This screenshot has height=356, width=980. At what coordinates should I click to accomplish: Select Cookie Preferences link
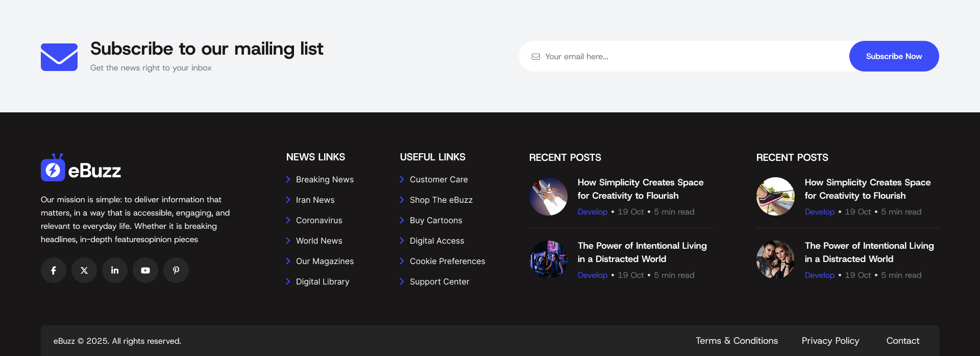pyautogui.click(x=447, y=261)
